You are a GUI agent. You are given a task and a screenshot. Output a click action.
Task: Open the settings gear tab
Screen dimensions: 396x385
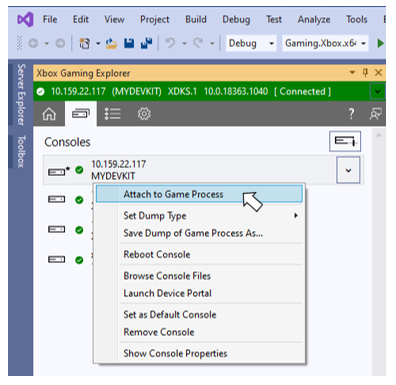click(x=144, y=114)
